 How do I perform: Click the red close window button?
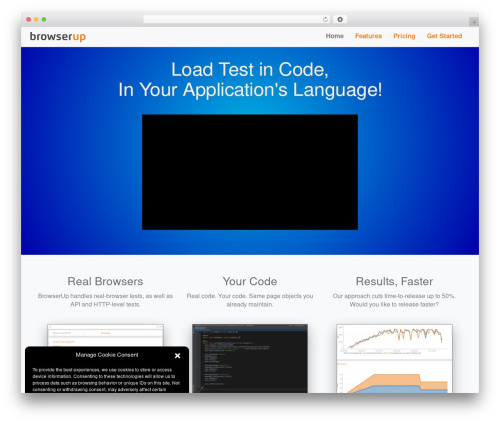coord(29,19)
